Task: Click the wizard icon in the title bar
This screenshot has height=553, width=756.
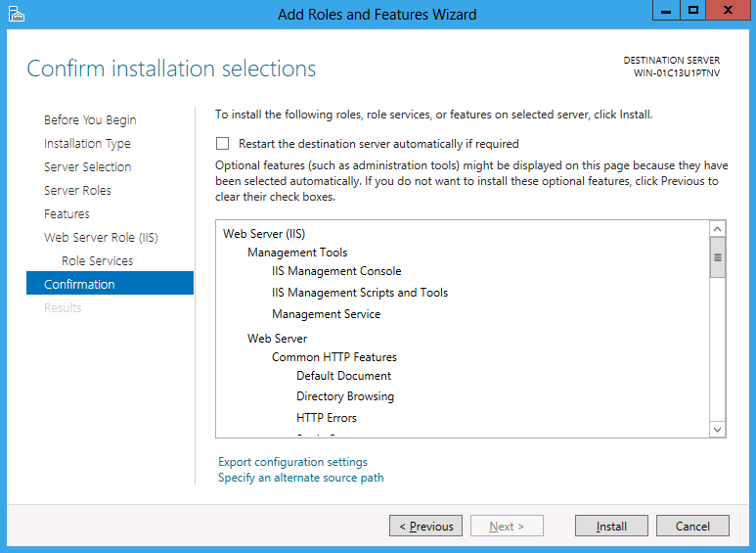Action: click(17, 14)
